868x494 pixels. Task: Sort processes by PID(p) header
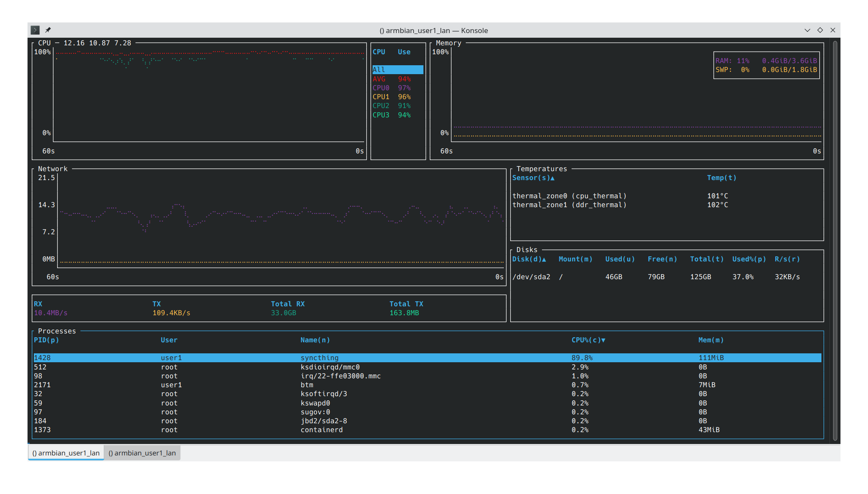point(46,340)
